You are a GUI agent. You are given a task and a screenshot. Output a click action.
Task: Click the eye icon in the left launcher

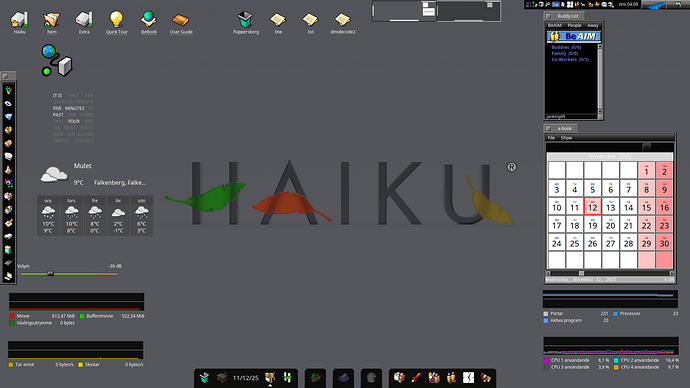point(8,104)
